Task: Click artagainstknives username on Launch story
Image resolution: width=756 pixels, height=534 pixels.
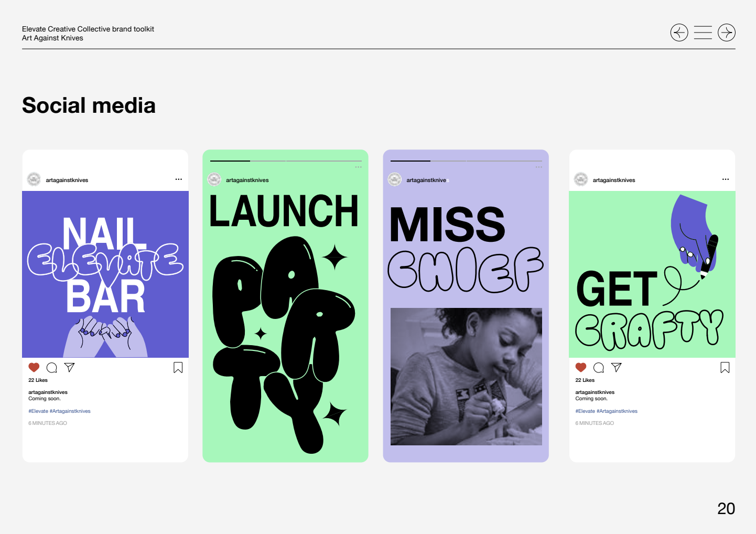Action: click(247, 180)
